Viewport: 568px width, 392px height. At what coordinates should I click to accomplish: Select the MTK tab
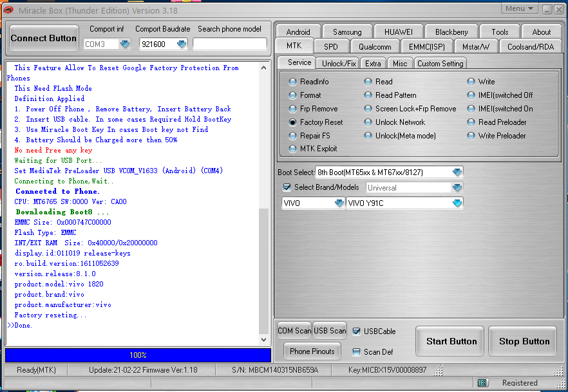294,46
